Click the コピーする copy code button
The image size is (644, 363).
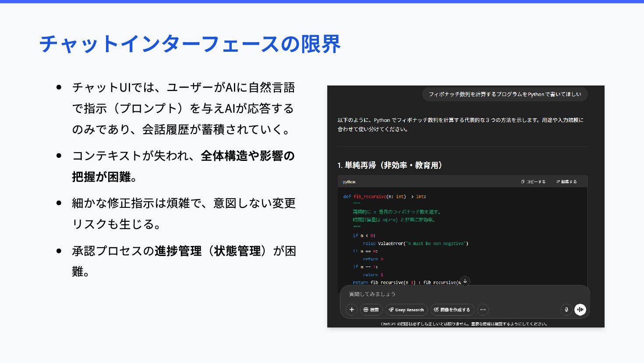tap(533, 181)
